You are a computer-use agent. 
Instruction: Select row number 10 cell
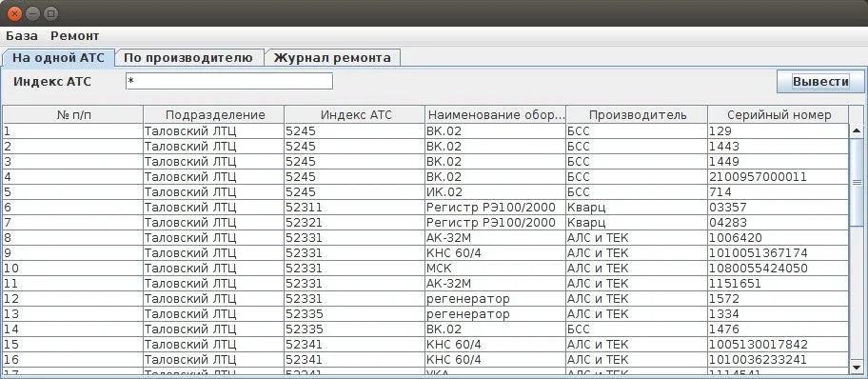pyautogui.click(x=73, y=269)
